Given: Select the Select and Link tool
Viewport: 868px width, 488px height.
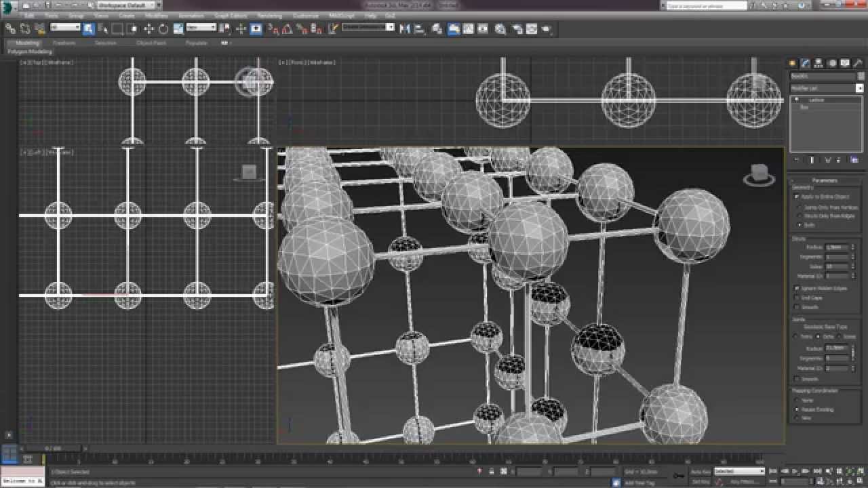Looking at the screenshot, I should [x=10, y=28].
